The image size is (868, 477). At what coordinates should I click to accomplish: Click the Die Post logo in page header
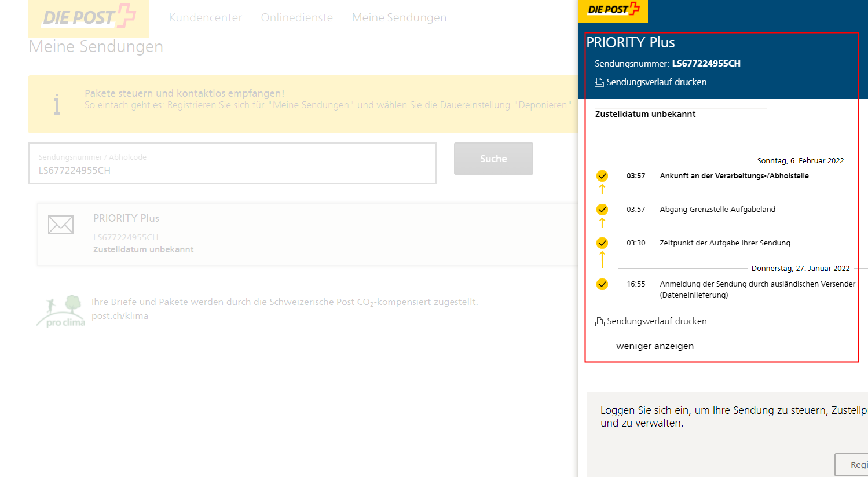(89, 17)
